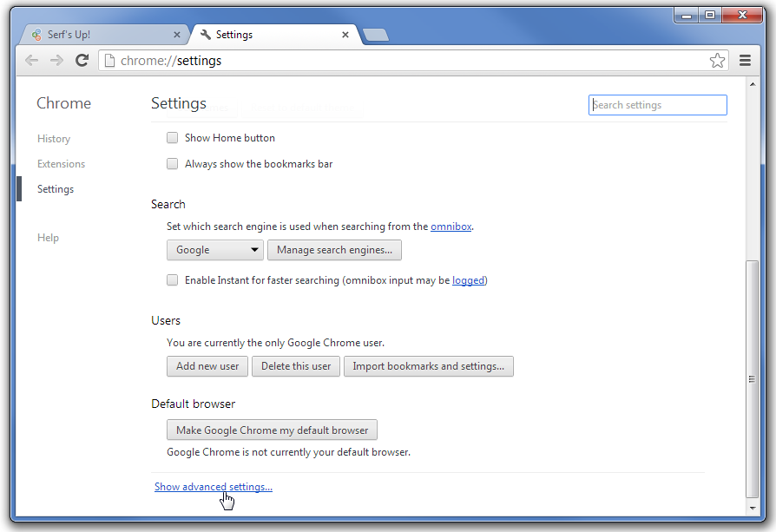Close the Settings tab
The width and height of the screenshot is (776, 532).
(345, 35)
